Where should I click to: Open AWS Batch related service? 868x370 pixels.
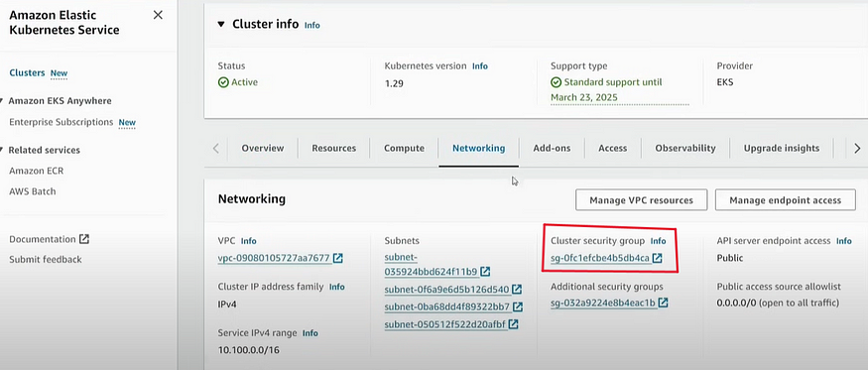click(32, 191)
